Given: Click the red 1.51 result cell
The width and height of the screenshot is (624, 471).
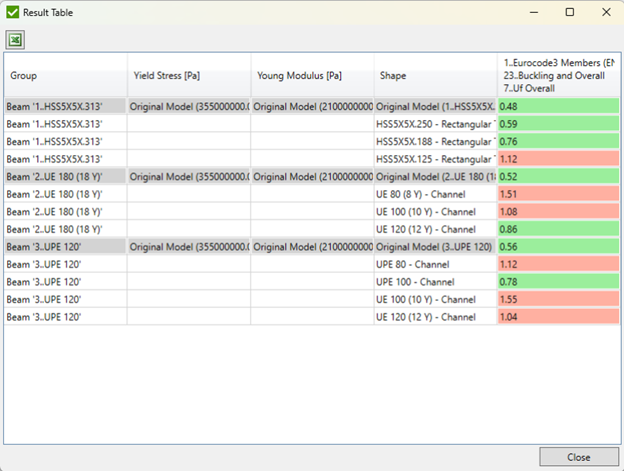Looking at the screenshot, I should tap(556, 194).
